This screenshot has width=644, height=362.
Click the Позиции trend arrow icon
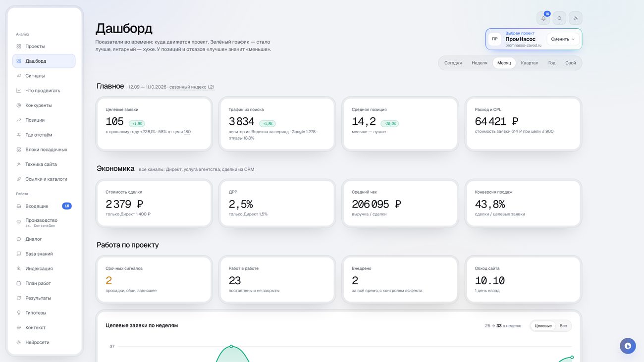pos(19,120)
